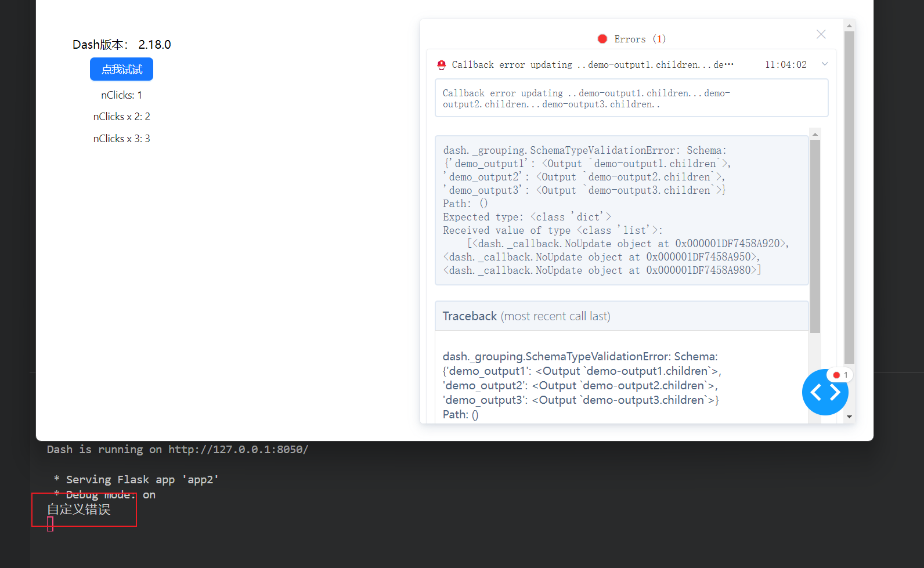The height and width of the screenshot is (568, 924).
Task: Click the outer panel scrollbar thumb
Action: pyautogui.click(x=849, y=197)
